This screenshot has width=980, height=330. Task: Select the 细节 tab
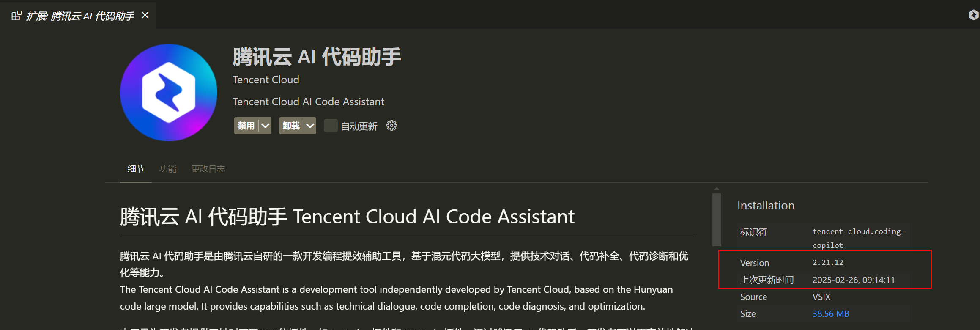(136, 169)
